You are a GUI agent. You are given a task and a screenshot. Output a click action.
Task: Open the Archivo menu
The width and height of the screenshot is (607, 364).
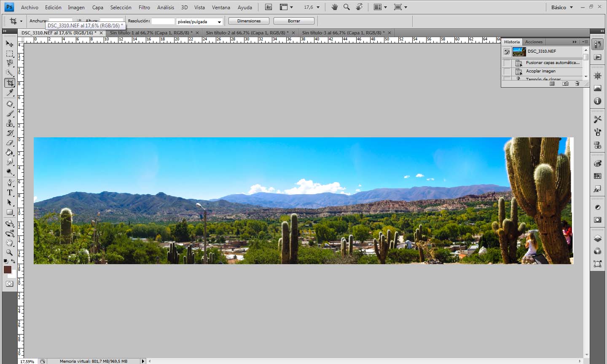pyautogui.click(x=30, y=7)
